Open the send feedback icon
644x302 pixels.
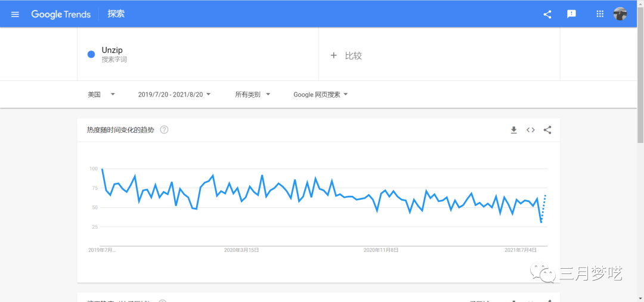pos(571,14)
